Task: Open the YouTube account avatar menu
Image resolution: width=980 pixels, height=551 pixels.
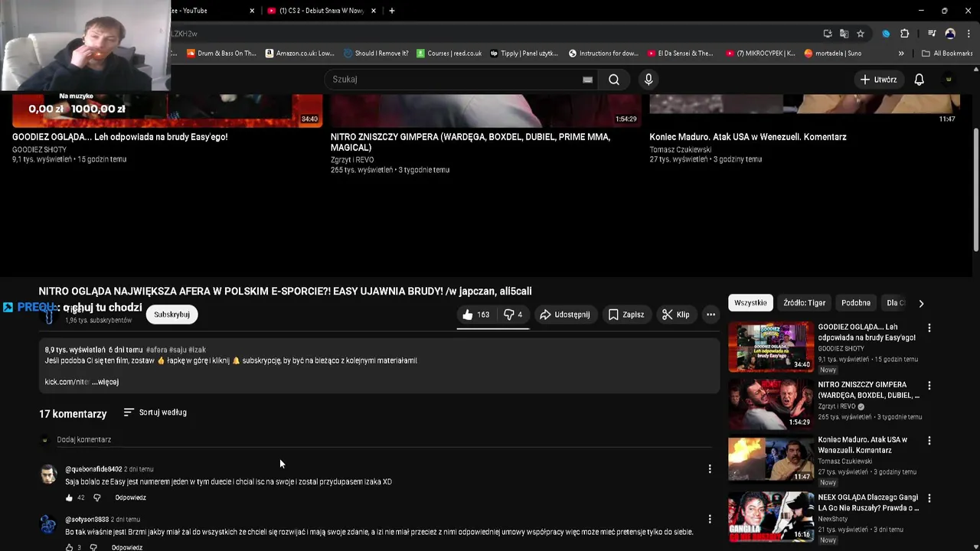Action: [949, 80]
